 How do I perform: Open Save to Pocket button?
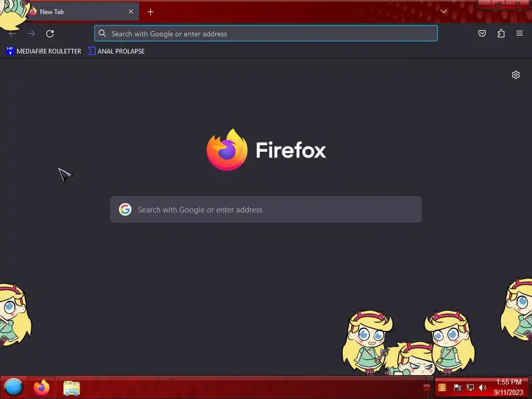[x=482, y=33]
